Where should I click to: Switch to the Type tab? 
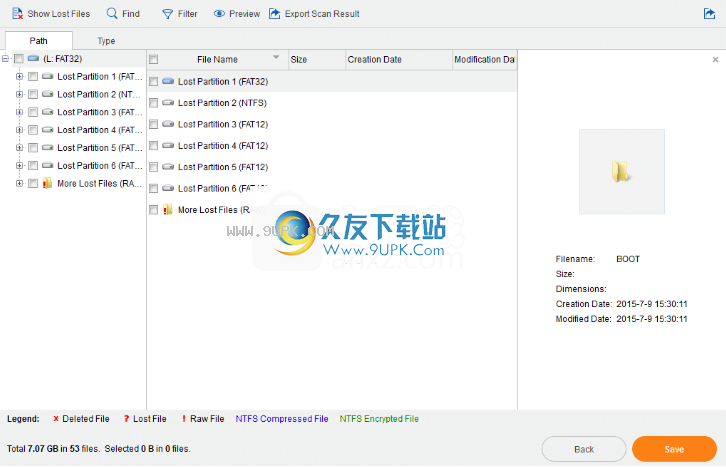[106, 41]
